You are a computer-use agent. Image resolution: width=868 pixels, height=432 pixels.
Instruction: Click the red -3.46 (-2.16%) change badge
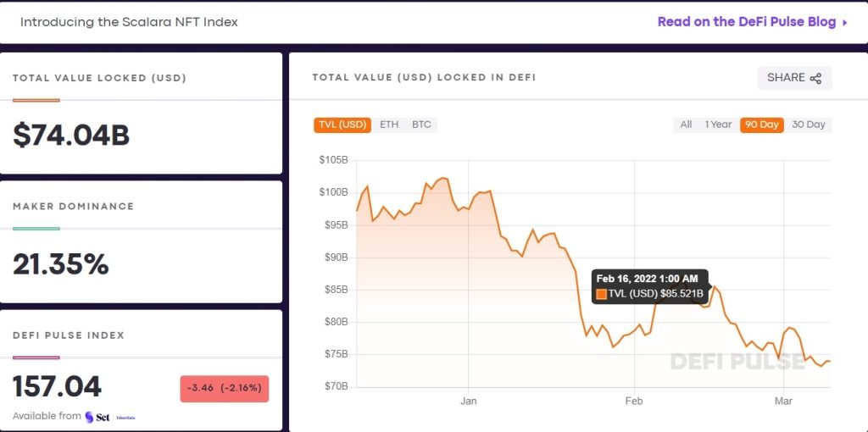(x=225, y=389)
